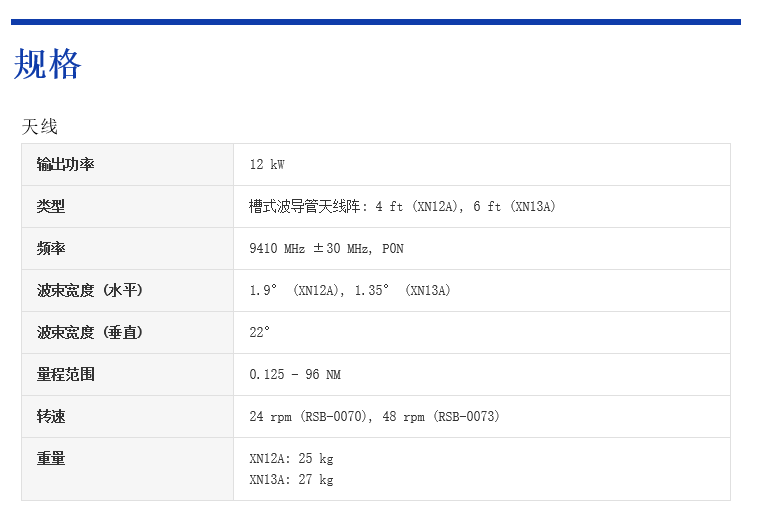The height and width of the screenshot is (507, 772).
Task: Click the 0.125 - 96 NM range value
Action: pos(295,375)
